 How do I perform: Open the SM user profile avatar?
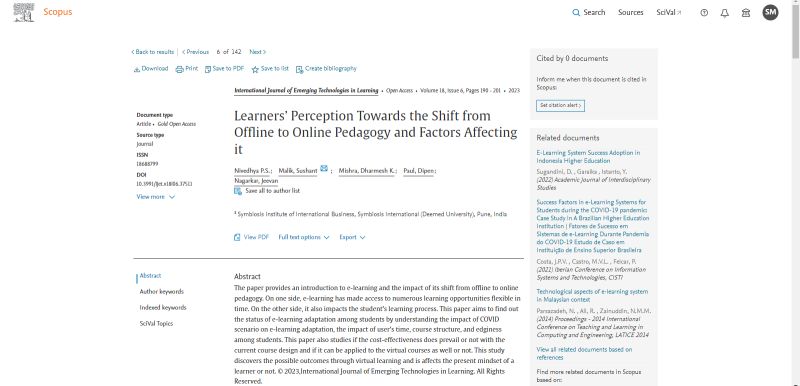coord(770,12)
